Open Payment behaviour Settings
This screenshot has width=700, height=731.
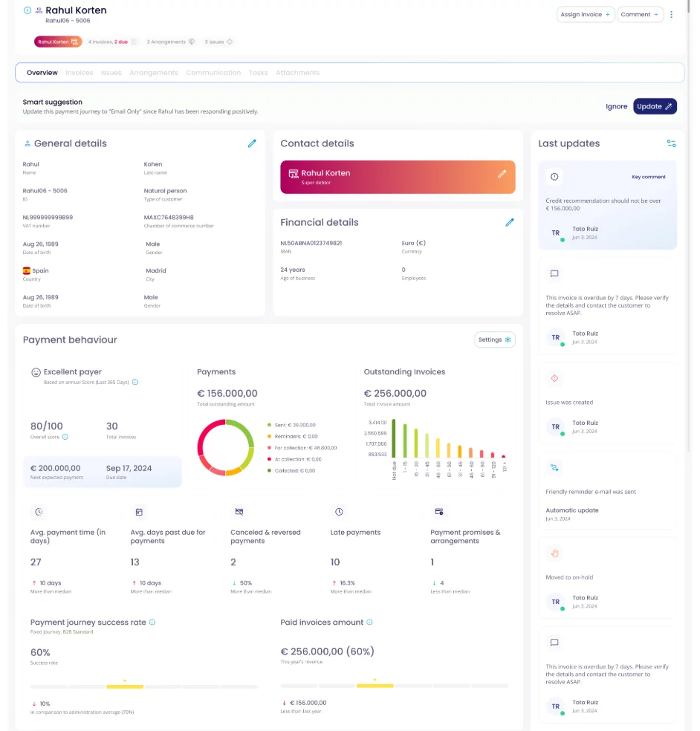coord(495,339)
